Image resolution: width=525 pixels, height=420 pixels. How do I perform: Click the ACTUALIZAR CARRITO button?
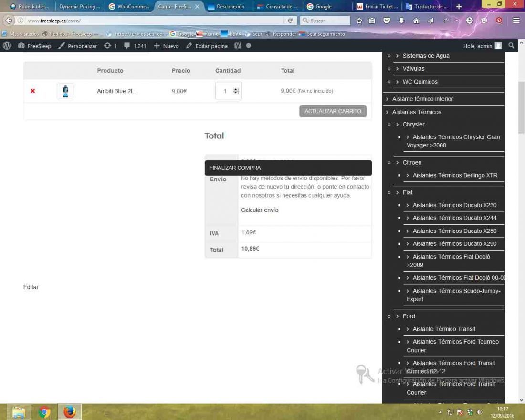click(333, 111)
